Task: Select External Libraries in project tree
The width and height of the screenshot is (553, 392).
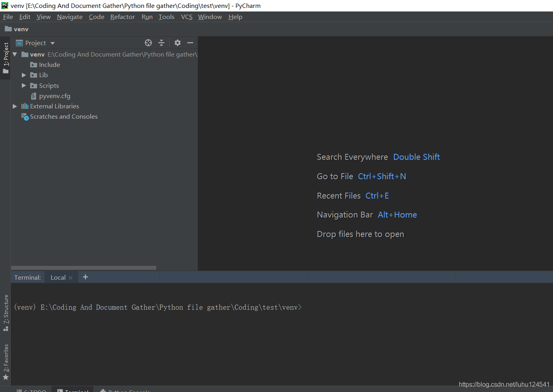Action: pyautogui.click(x=104, y=106)
